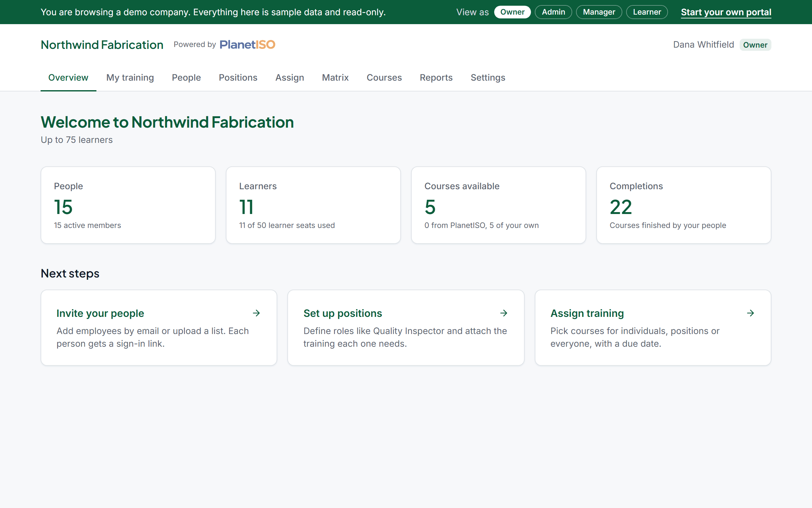This screenshot has width=812, height=508.
Task: View the Reports tab
Action: (436, 77)
